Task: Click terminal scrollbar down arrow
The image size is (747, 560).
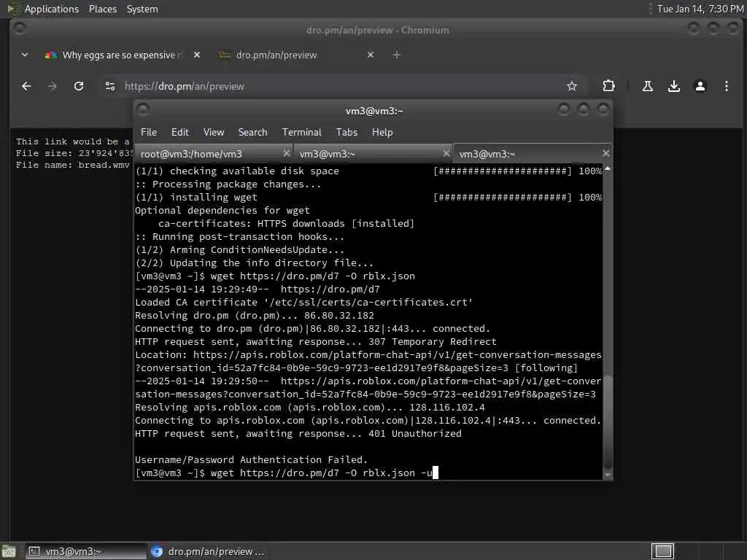Action: [x=608, y=474]
